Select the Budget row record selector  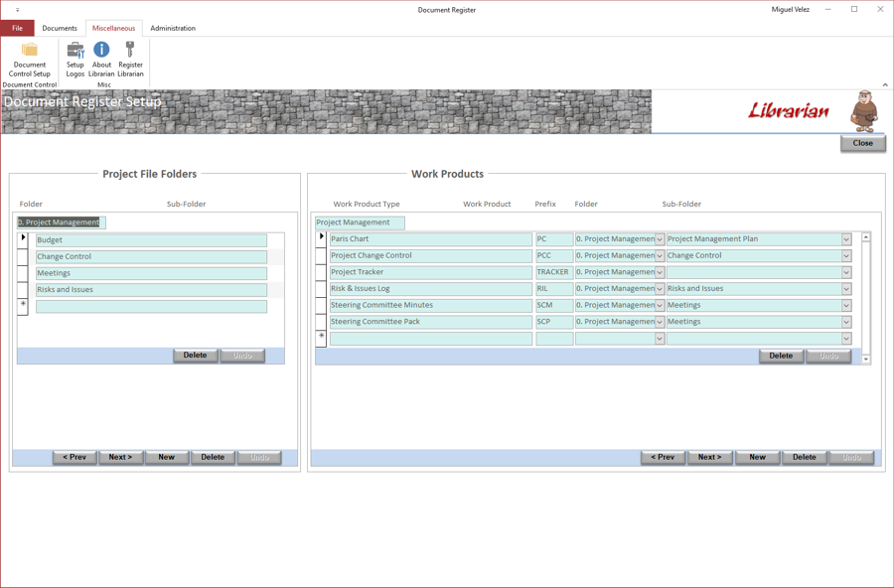(23, 240)
